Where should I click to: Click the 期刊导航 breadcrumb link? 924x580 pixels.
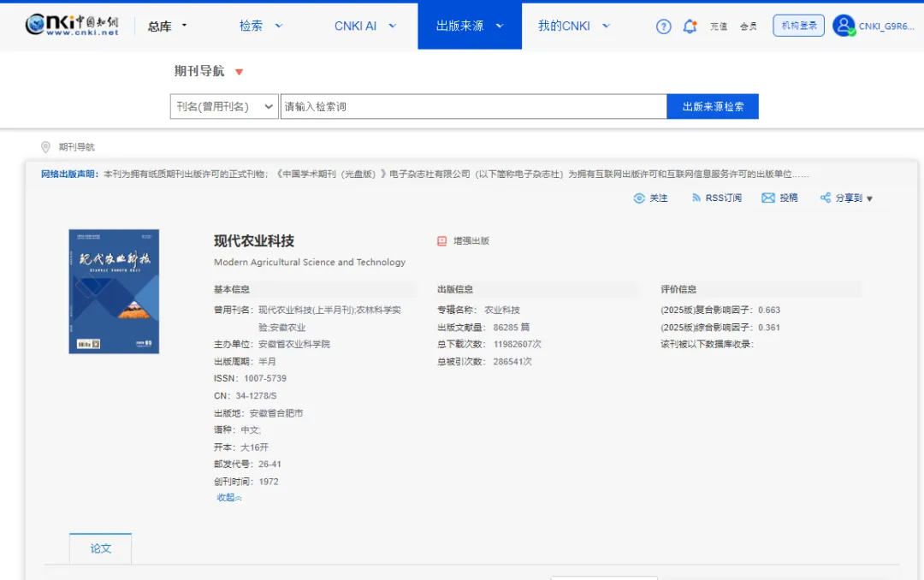(x=77, y=147)
